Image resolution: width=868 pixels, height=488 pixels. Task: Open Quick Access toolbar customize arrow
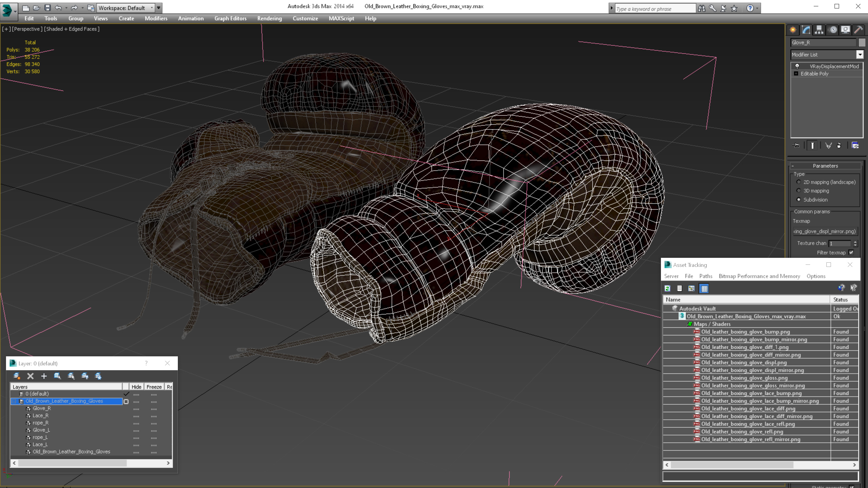159,8
